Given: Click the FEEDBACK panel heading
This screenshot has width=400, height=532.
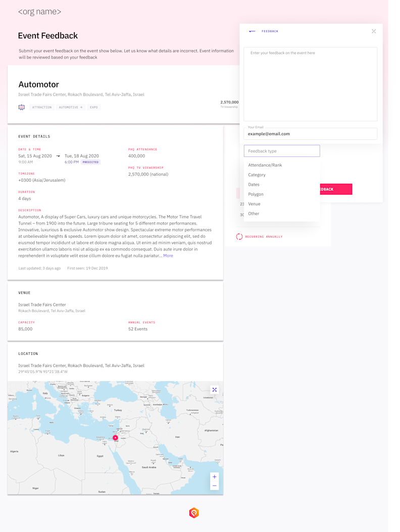Looking at the screenshot, I should click(x=270, y=31).
